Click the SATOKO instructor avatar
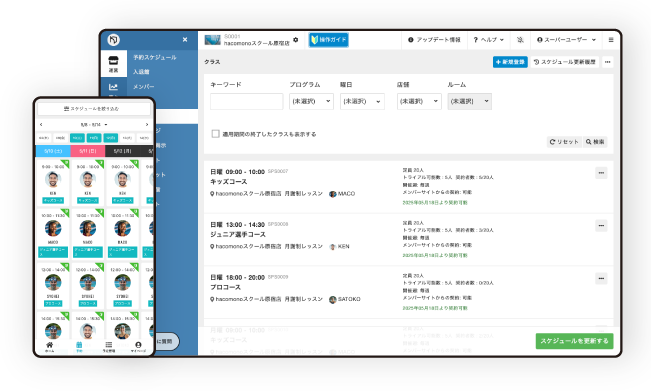The width and height of the screenshot is (651, 391). click(333, 299)
